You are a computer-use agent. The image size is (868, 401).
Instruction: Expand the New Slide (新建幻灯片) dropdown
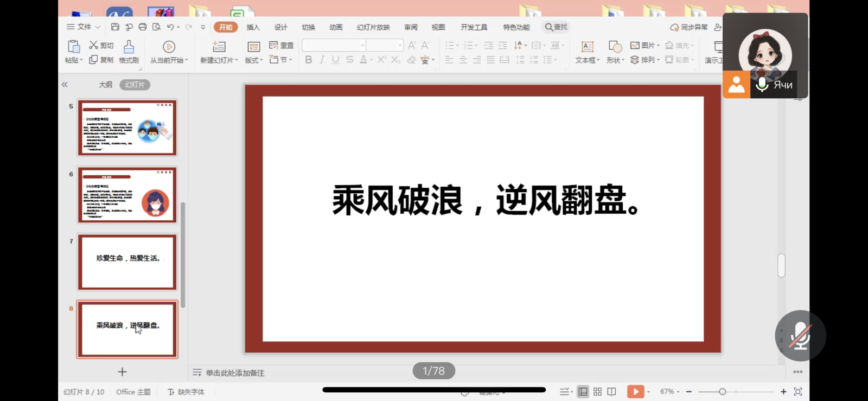point(219,60)
